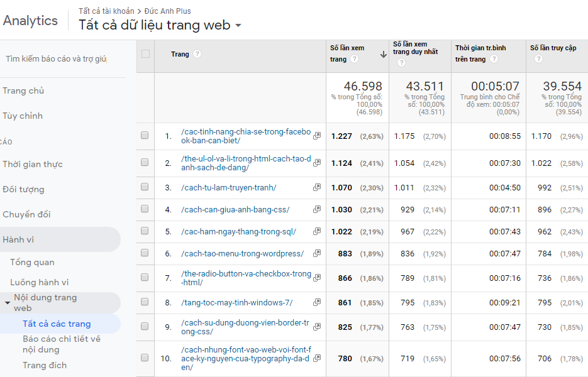Open external link icon for /cach-tu-lam-truyen-tranh/
Image resolution: width=588 pixels, height=377 pixels.
click(317, 188)
